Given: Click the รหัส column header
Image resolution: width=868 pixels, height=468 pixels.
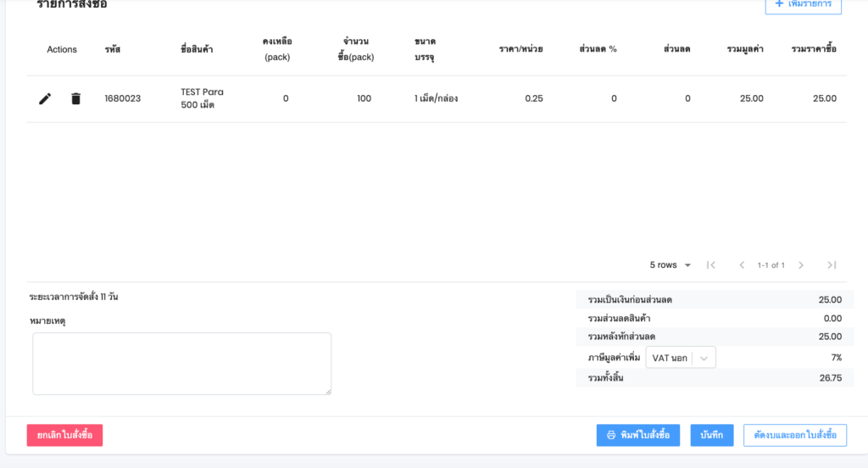Looking at the screenshot, I should (113, 49).
